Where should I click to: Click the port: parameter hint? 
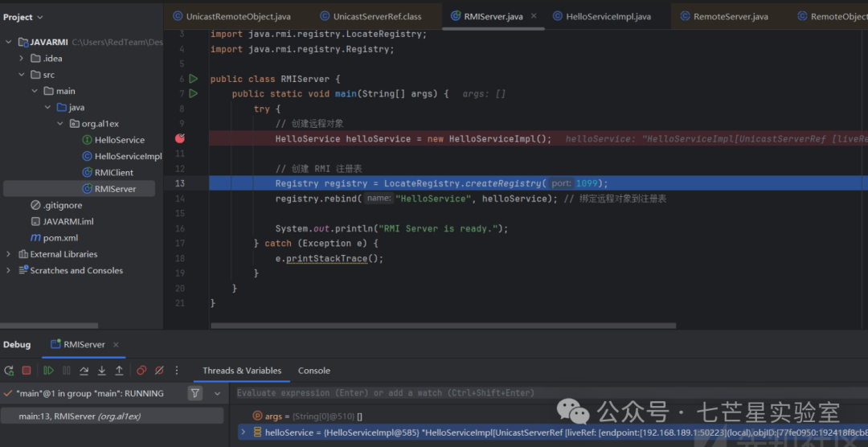click(x=562, y=183)
